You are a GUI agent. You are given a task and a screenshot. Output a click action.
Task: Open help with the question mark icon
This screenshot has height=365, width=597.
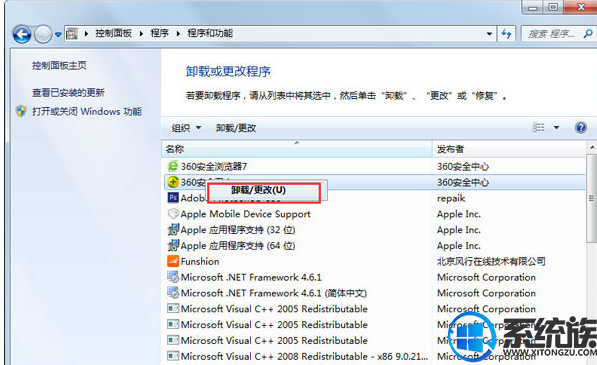click(x=581, y=127)
